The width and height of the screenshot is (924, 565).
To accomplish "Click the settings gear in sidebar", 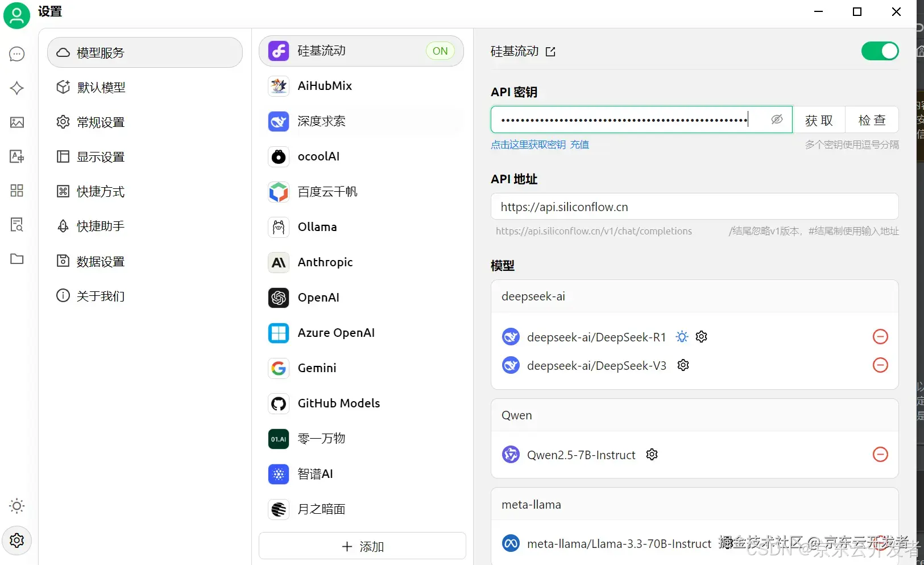I will pyautogui.click(x=17, y=541).
